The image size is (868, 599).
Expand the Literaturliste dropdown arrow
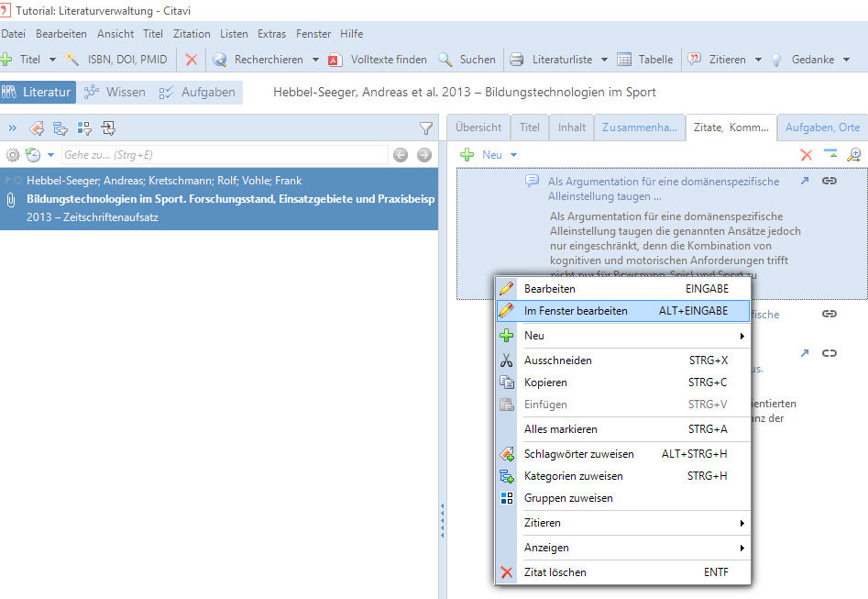click(605, 60)
